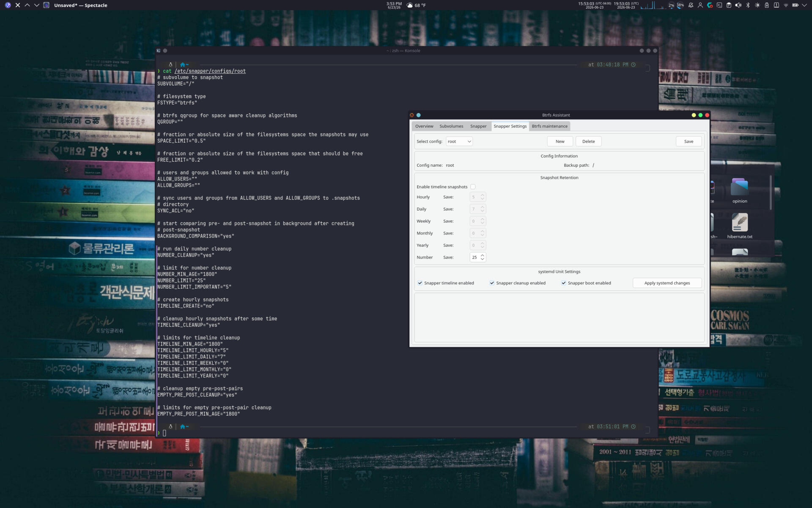This screenshot has height=508, width=812.
Task: Open the clipboard tray icon
Action: click(729, 5)
